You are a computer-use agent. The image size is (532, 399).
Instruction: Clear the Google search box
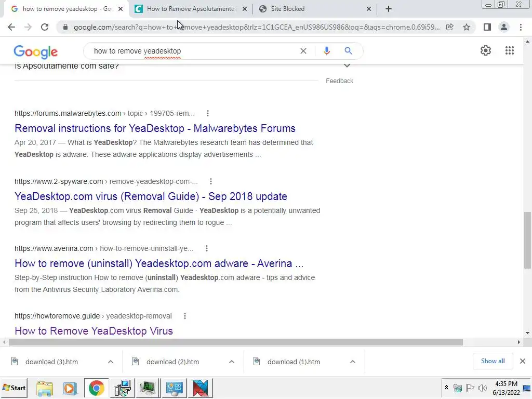pos(303,51)
